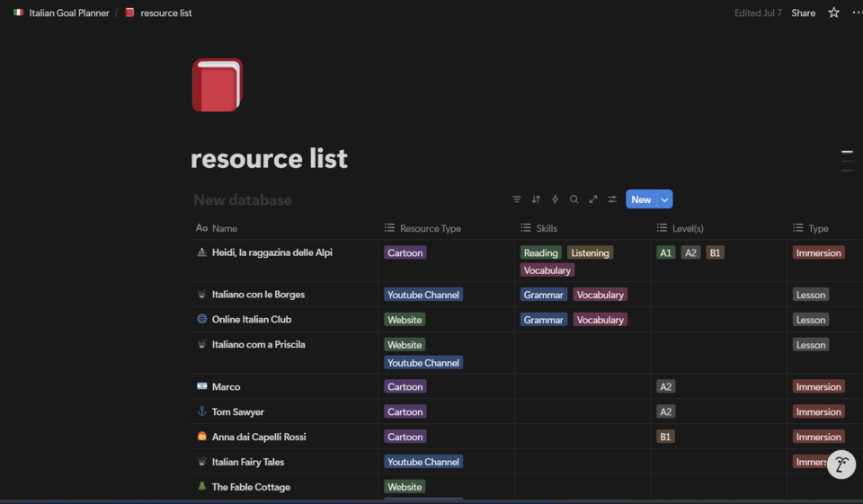This screenshot has width=863, height=504.
Task: Go to Italian Goal Planner breadcrumb
Action: coord(68,13)
